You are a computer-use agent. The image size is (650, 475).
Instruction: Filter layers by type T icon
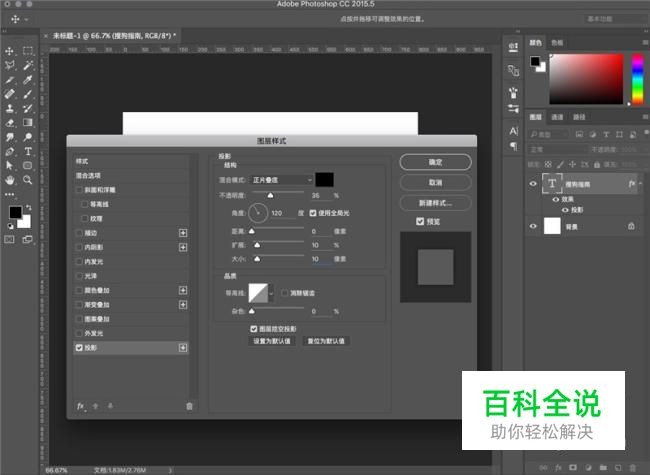pyautogui.click(x=606, y=134)
